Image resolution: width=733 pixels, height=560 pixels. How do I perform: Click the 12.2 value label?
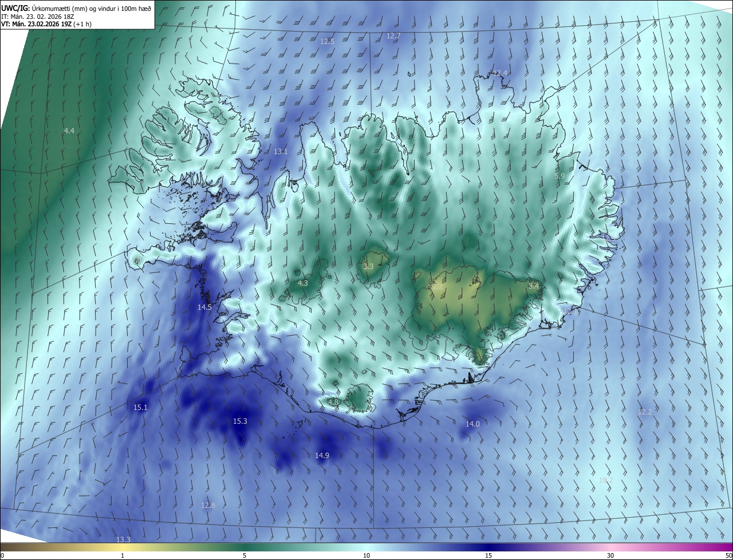pyautogui.click(x=645, y=412)
